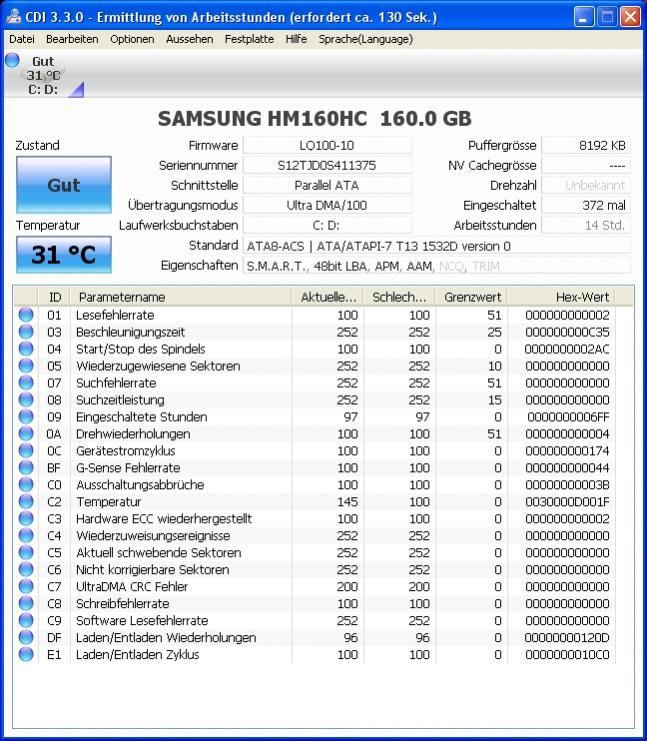Click status orb of Wiederzuweisungsereignisse row

point(26,535)
